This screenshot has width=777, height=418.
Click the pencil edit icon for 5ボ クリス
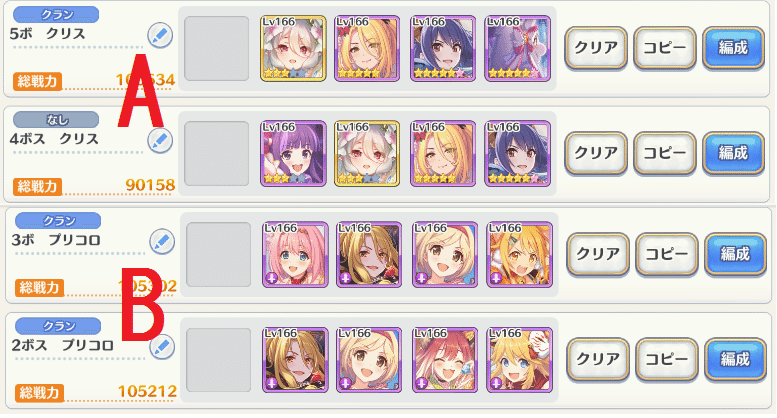point(160,35)
